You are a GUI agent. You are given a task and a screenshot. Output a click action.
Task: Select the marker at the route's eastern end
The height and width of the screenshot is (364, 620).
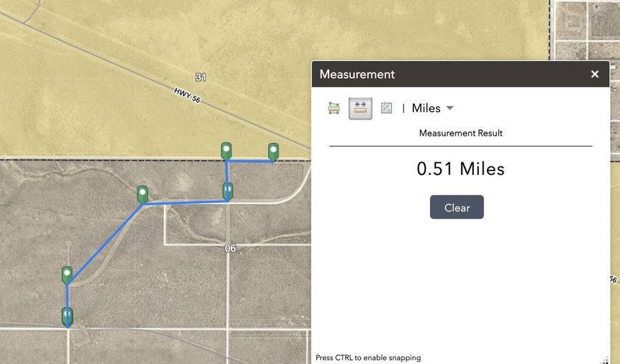273,151
